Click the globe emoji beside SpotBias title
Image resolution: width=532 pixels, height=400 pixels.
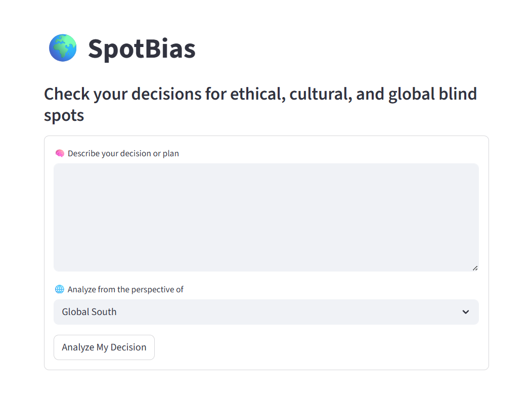pos(63,48)
